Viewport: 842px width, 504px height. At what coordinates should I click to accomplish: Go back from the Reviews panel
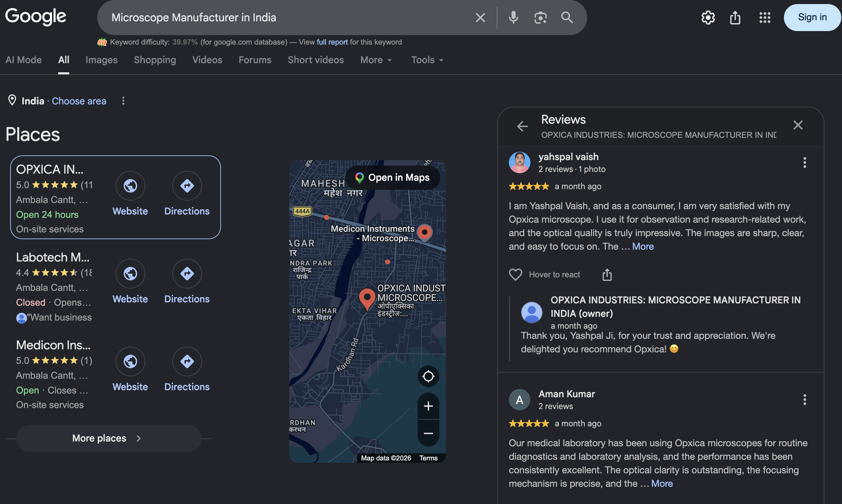point(522,126)
